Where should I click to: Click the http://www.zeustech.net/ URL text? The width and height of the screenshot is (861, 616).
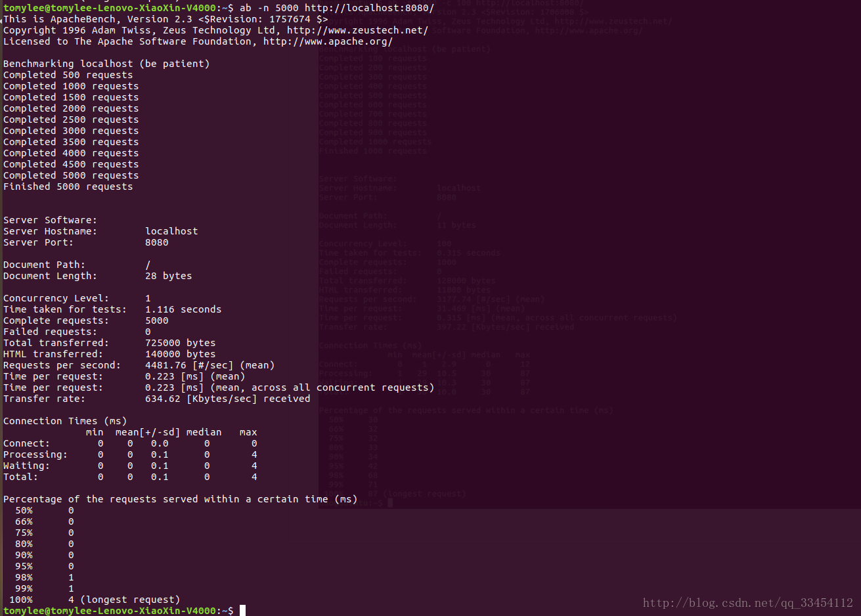(x=357, y=30)
